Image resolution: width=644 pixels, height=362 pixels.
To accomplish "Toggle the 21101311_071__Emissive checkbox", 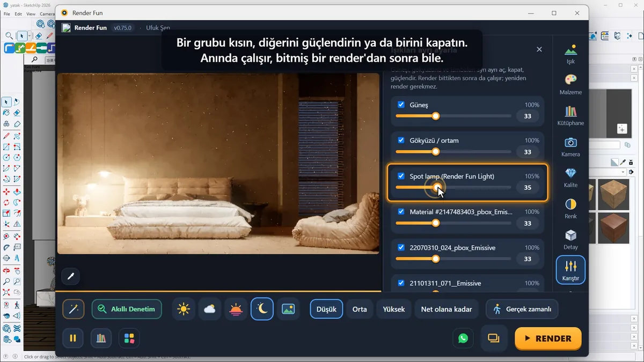I will pyautogui.click(x=401, y=283).
